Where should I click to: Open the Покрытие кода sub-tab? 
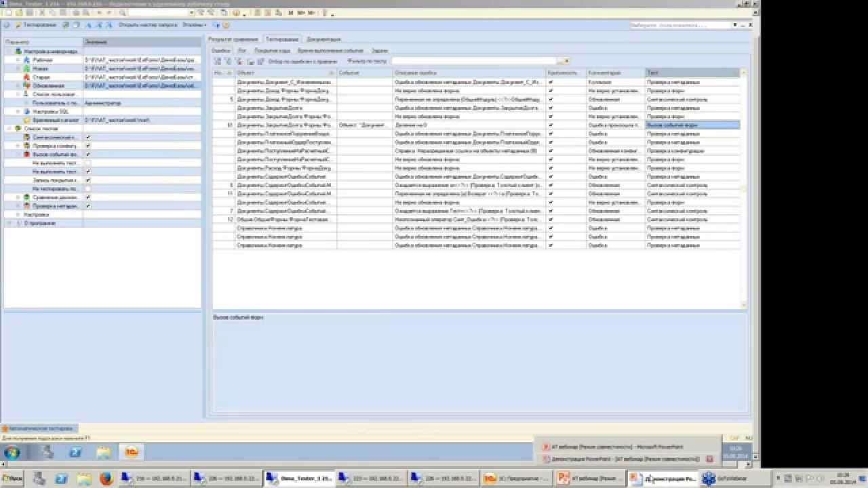coord(272,51)
